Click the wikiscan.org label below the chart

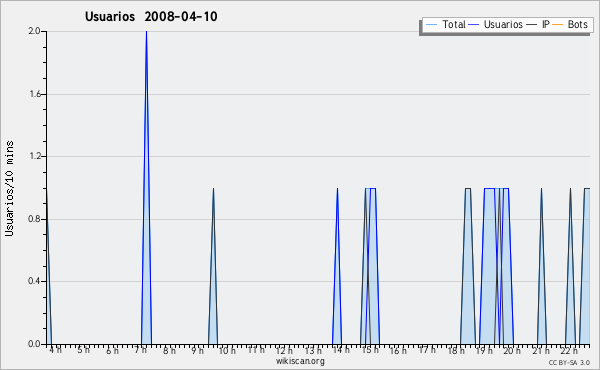(x=300, y=361)
